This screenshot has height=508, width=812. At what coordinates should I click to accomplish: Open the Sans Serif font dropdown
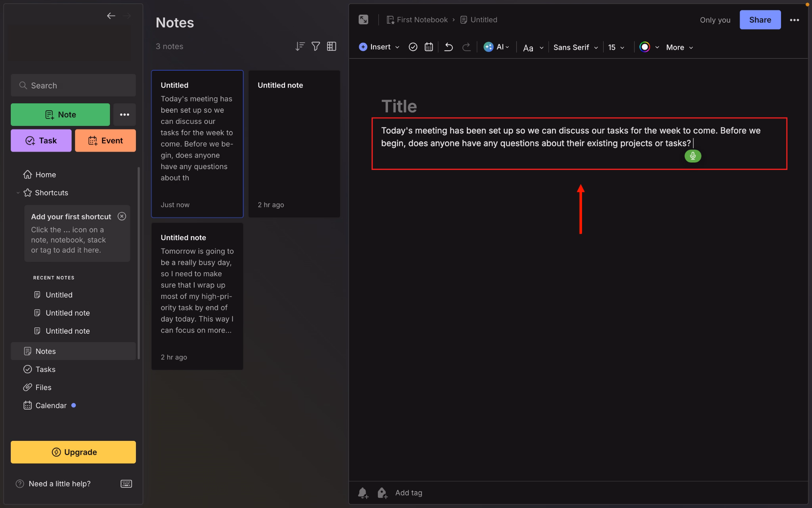pyautogui.click(x=575, y=47)
